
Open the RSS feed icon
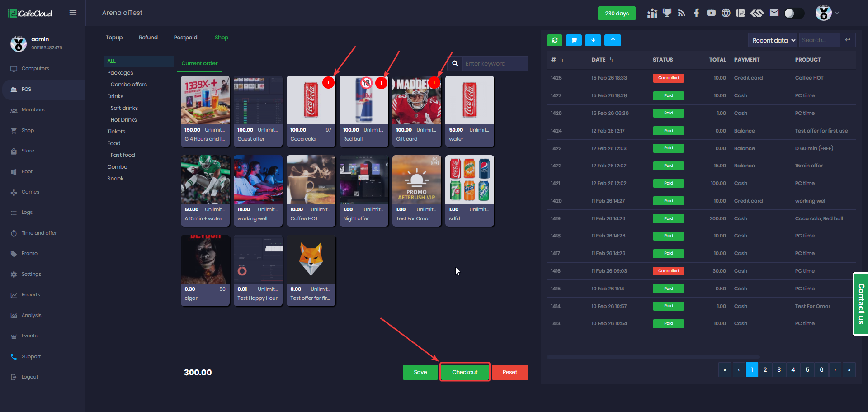coord(682,13)
